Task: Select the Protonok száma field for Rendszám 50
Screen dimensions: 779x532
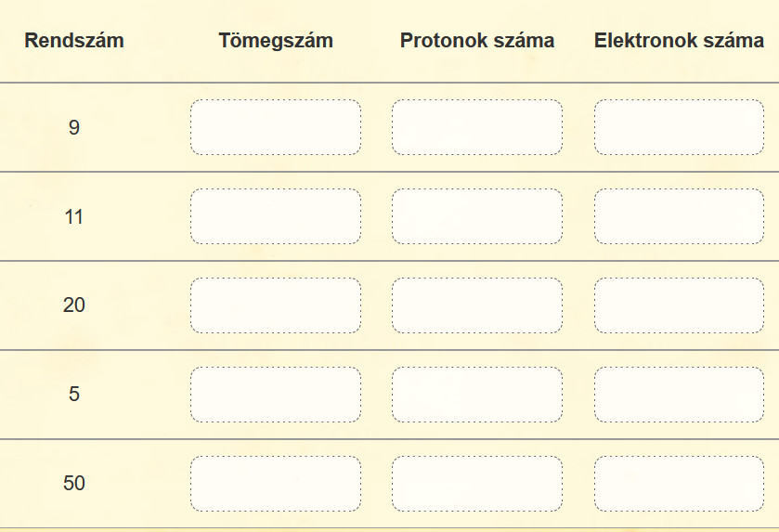Action: tap(477, 484)
